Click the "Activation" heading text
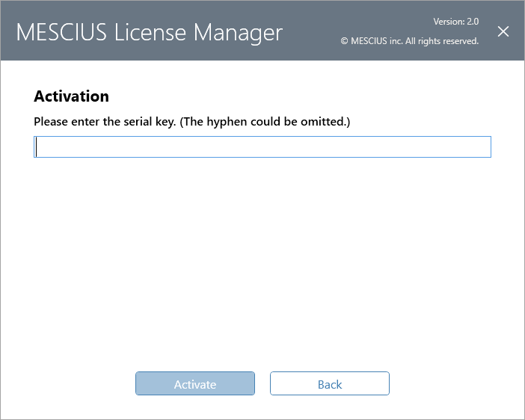Screen dimensions: 525x420 pos(71,96)
